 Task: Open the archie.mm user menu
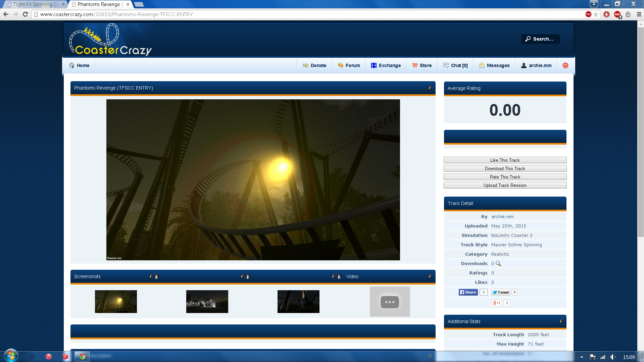[x=536, y=65]
